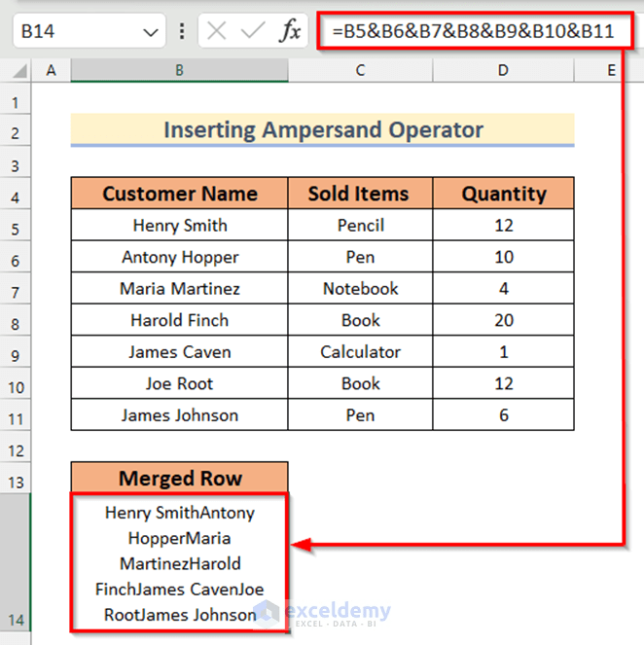The image size is (644, 645).
Task: Select row 5 header
Action: (16, 225)
